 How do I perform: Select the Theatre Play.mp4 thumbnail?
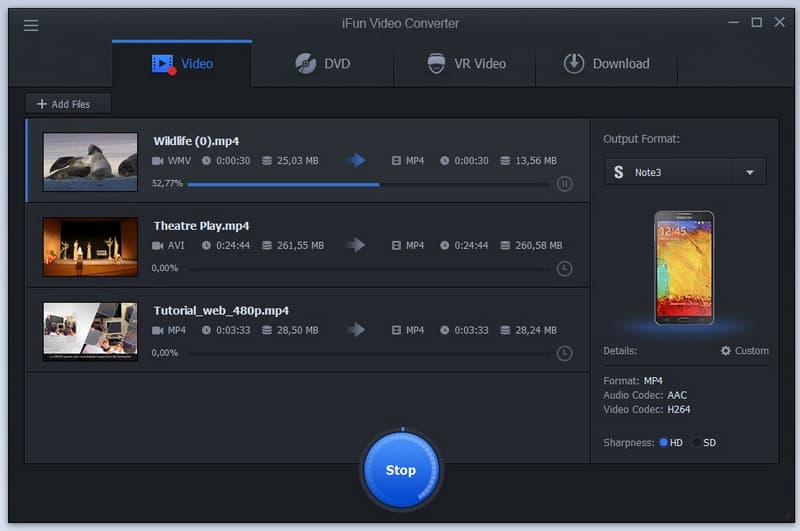click(x=90, y=246)
